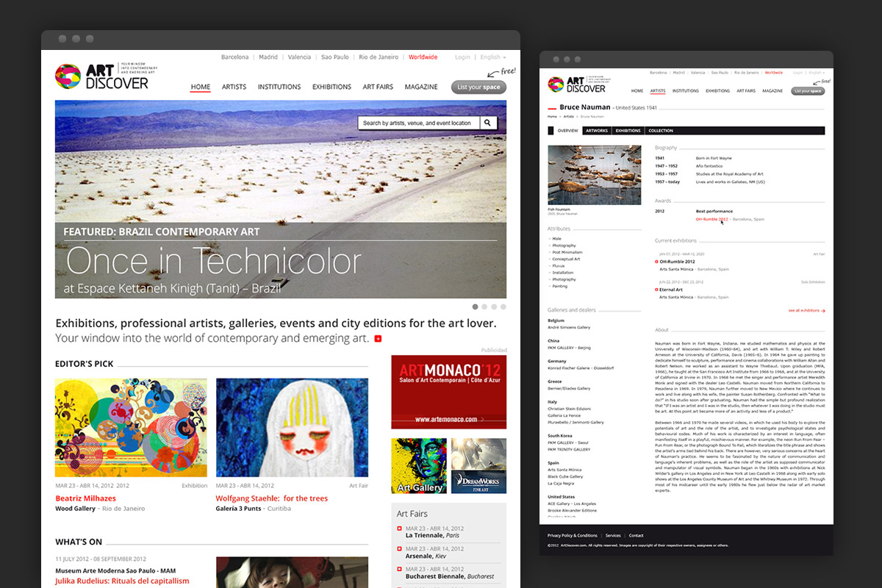Click the red plus icon after the tagline
Screen dimensions: 882x588
click(379, 339)
